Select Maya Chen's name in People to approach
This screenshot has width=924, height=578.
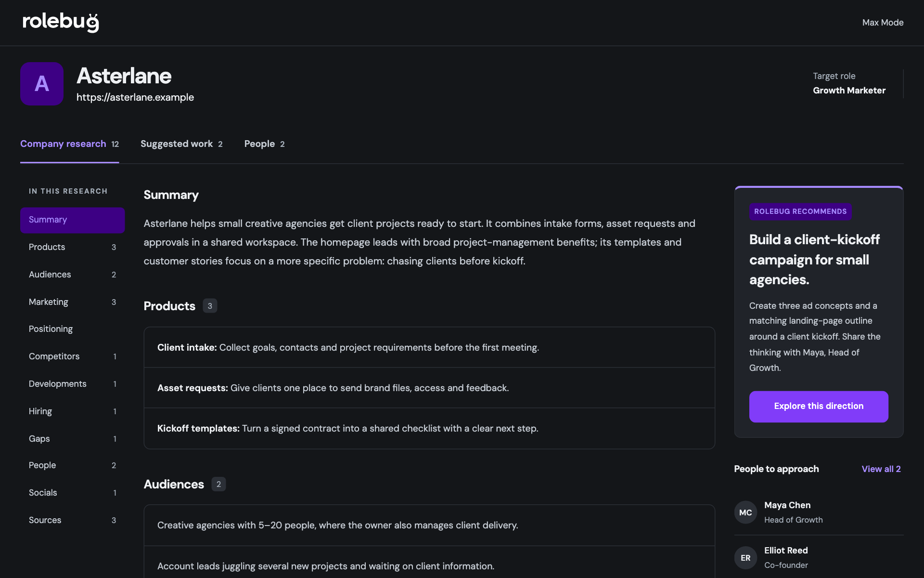point(787,505)
